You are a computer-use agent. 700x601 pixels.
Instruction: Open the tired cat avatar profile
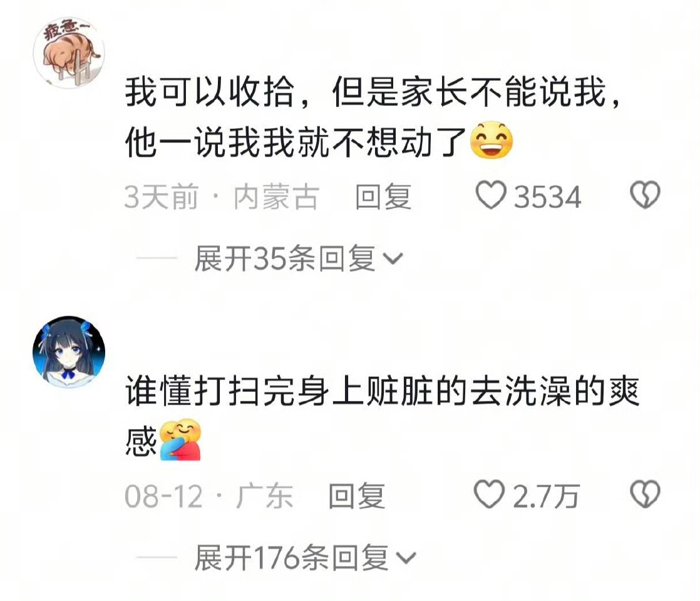69,53
